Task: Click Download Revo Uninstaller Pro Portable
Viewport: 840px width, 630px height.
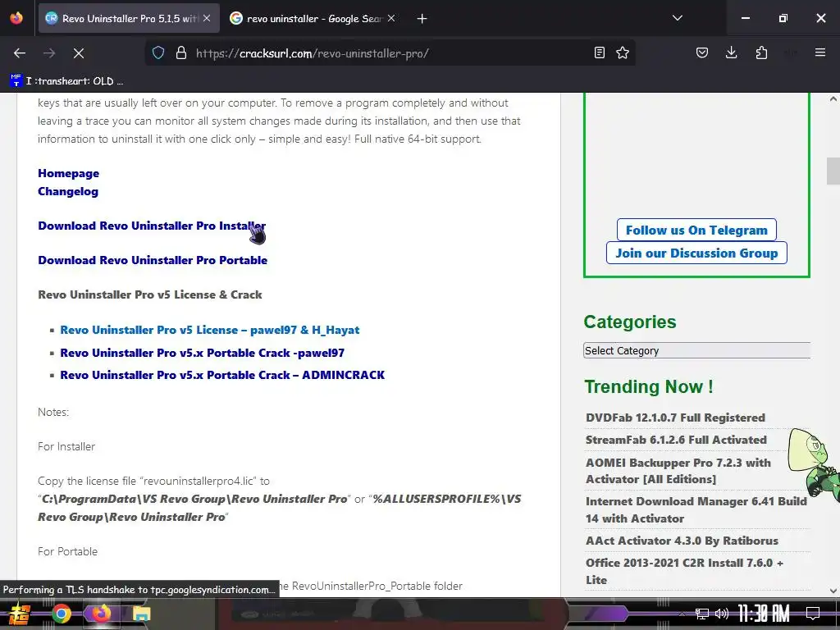Action: [x=153, y=260]
